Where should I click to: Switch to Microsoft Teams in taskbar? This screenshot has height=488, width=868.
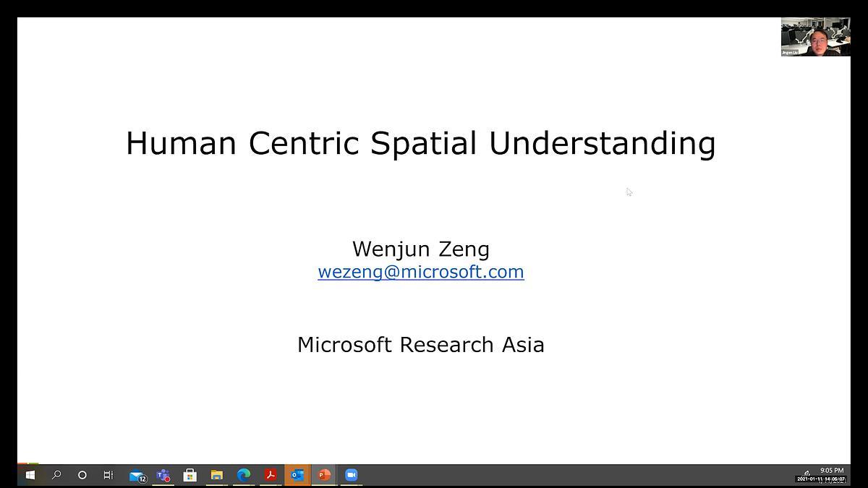[163, 475]
